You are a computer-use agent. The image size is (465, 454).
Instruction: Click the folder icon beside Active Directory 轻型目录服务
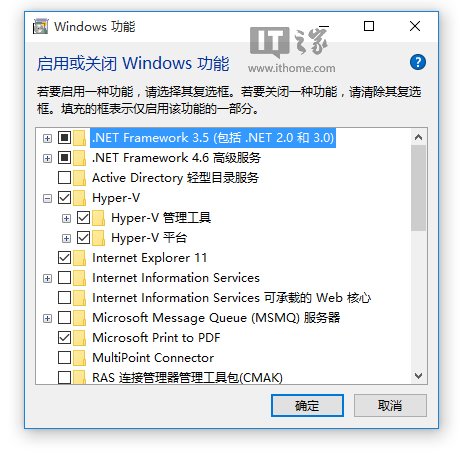tap(79, 178)
